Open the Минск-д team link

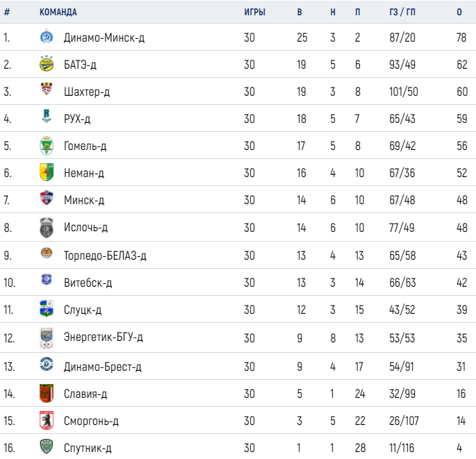83,201
